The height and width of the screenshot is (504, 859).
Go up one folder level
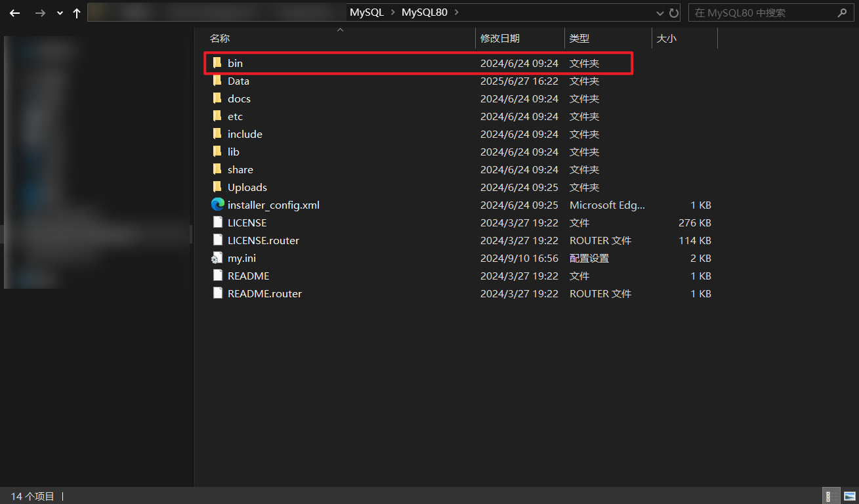click(x=77, y=13)
